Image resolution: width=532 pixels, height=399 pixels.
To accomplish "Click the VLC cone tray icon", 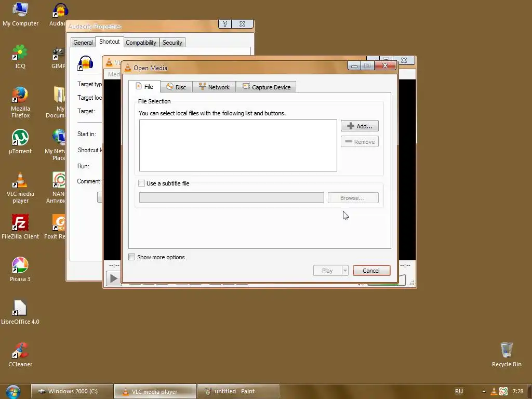I will 494,391.
